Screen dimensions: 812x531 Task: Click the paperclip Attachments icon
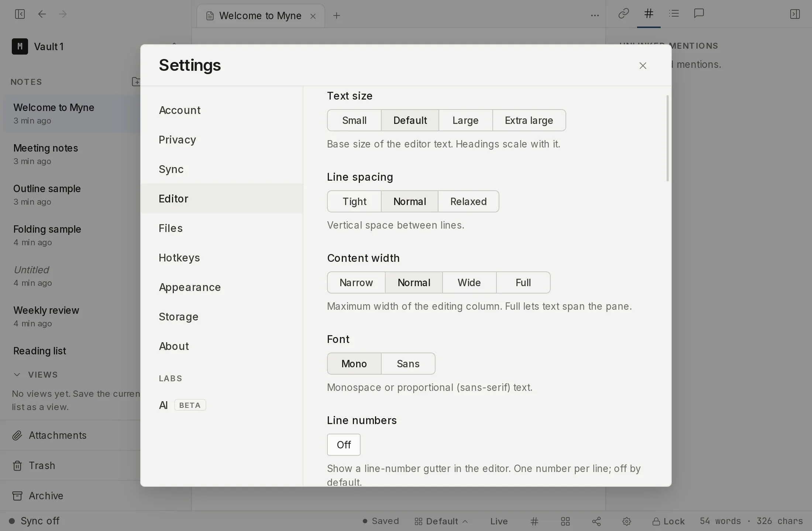click(17, 435)
